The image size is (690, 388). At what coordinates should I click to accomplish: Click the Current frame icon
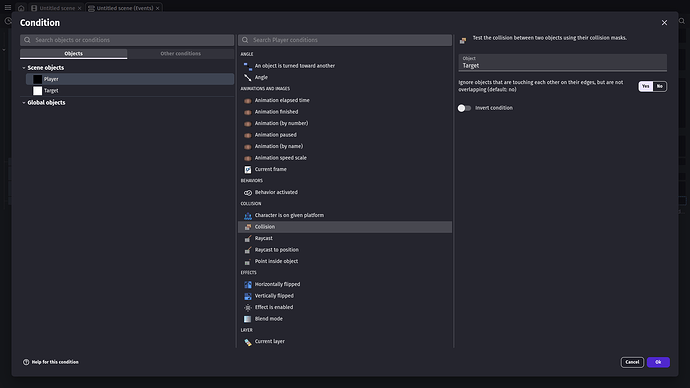click(x=248, y=169)
